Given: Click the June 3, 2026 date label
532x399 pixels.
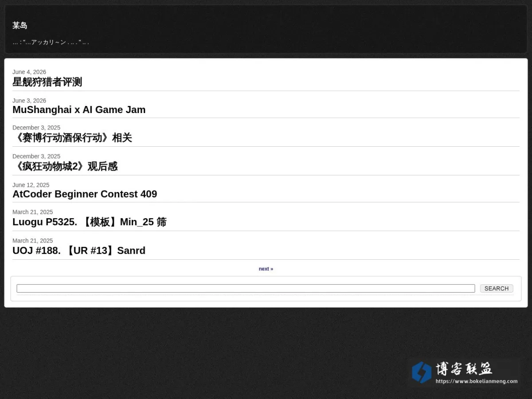Looking at the screenshot, I should pos(29,101).
